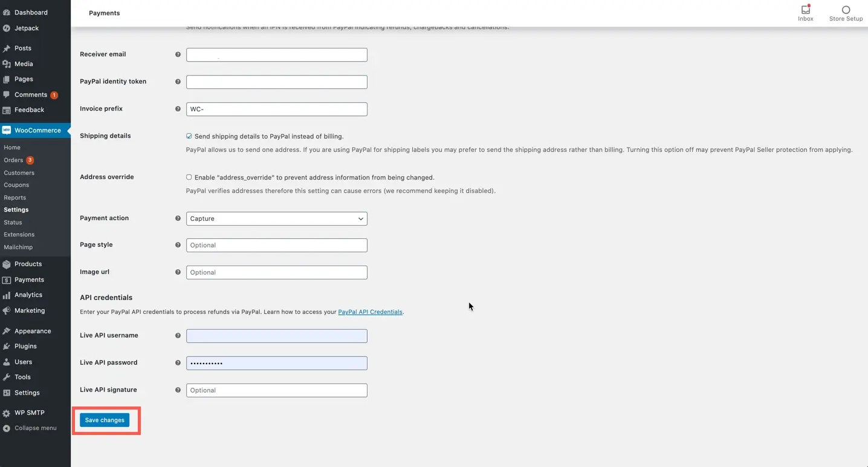Click the Page style input field

(x=277, y=245)
